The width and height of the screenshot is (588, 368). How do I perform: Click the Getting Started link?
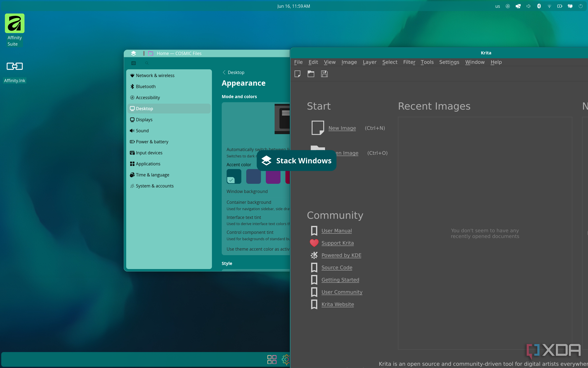click(x=340, y=280)
